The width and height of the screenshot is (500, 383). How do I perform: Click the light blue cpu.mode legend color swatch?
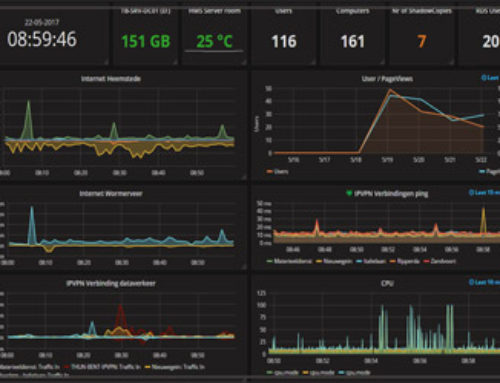(x=341, y=373)
